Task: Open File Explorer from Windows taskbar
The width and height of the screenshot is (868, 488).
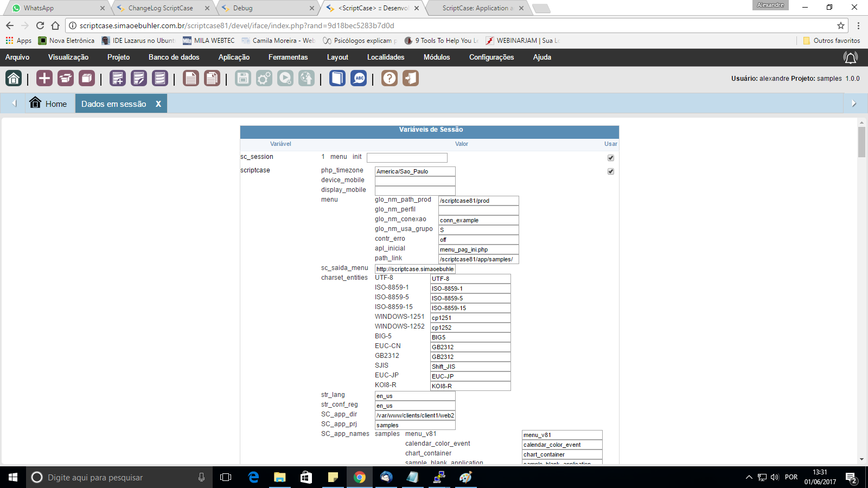Action: (x=279, y=477)
